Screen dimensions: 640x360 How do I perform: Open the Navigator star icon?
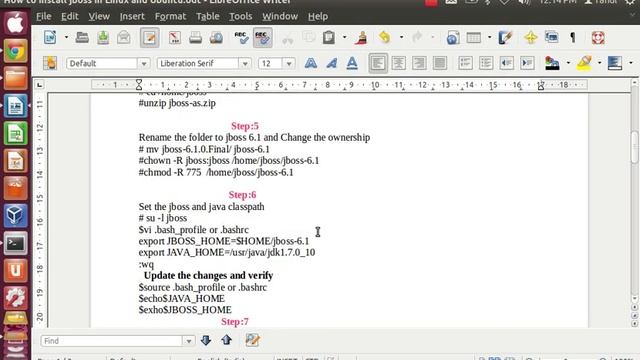(531, 38)
